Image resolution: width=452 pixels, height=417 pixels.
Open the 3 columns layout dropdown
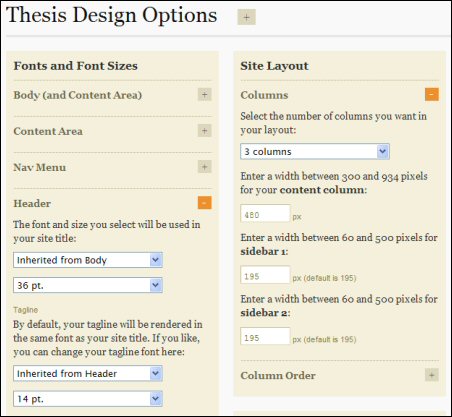point(315,152)
